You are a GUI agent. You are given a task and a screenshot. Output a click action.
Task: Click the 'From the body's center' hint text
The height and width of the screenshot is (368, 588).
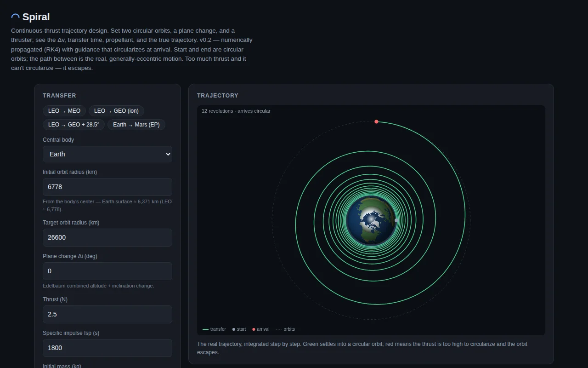[x=107, y=205]
